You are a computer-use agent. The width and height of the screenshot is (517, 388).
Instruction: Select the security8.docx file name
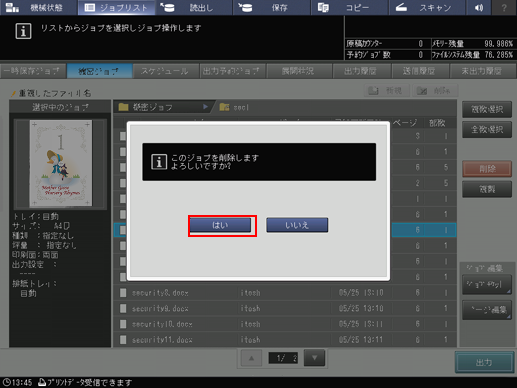click(x=160, y=293)
